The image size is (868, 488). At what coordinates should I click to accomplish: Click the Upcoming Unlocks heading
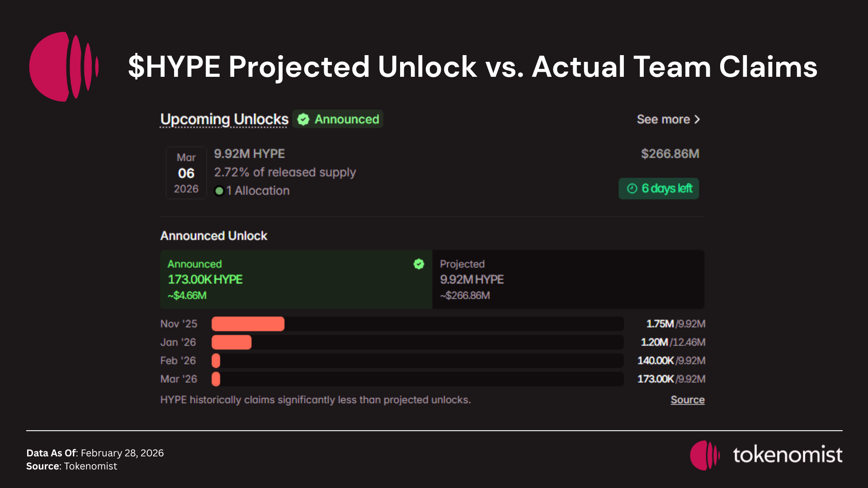(224, 119)
